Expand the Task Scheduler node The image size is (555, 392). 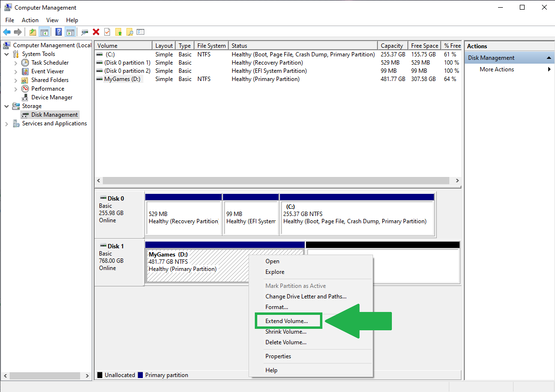[15, 63]
